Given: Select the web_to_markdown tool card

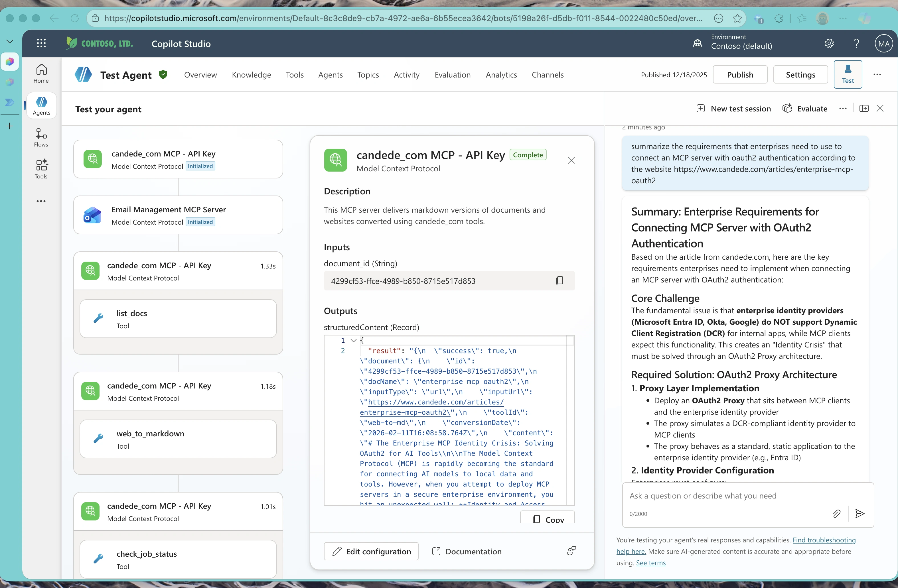Looking at the screenshot, I should click(178, 439).
